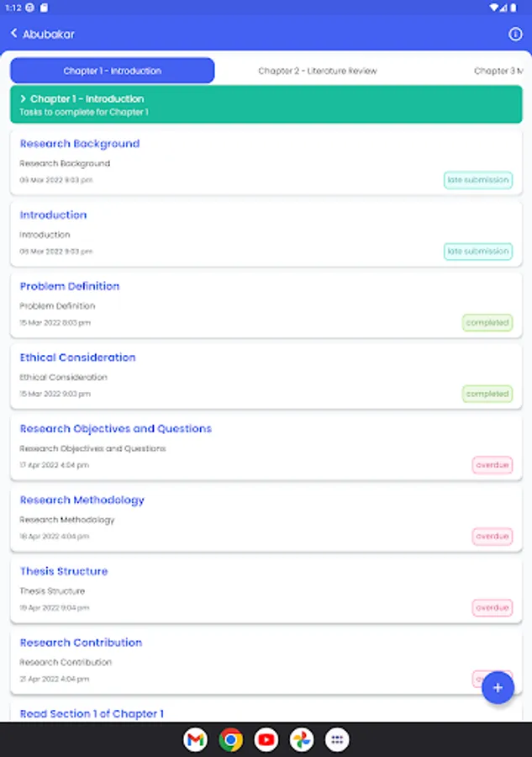This screenshot has width=532, height=757.
Task: Click the late submission badge on Introduction
Action: [478, 251]
